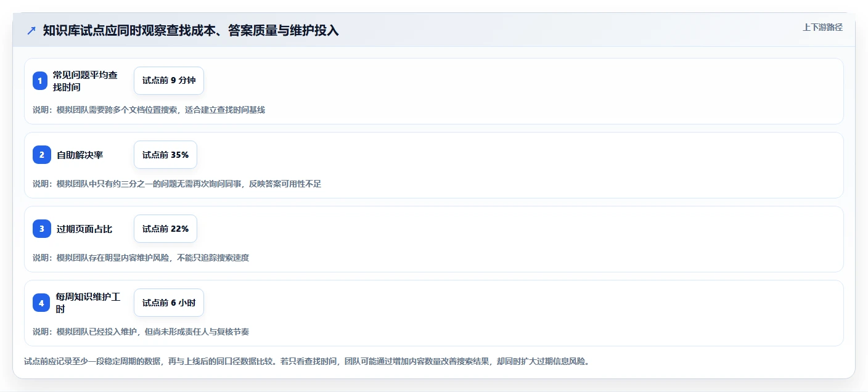Click the note about 明显内容维护风险
Screen dimensions: 868x392
(x=141, y=258)
